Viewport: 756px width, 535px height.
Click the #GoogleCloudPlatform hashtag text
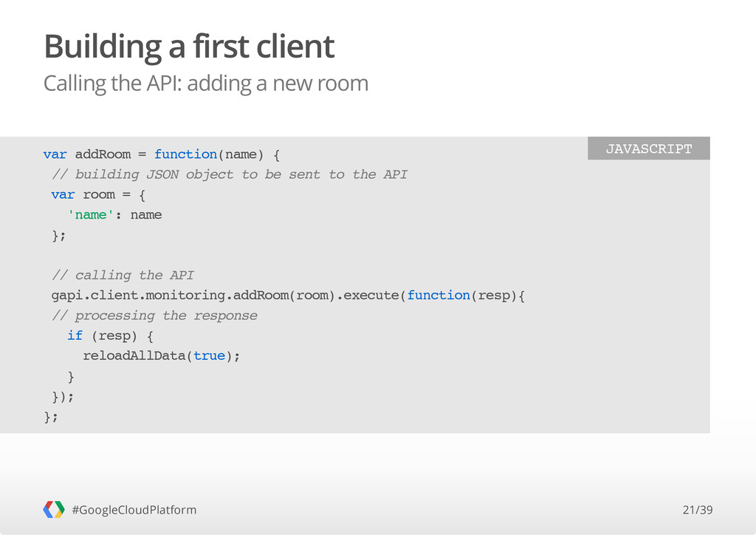pos(134,510)
